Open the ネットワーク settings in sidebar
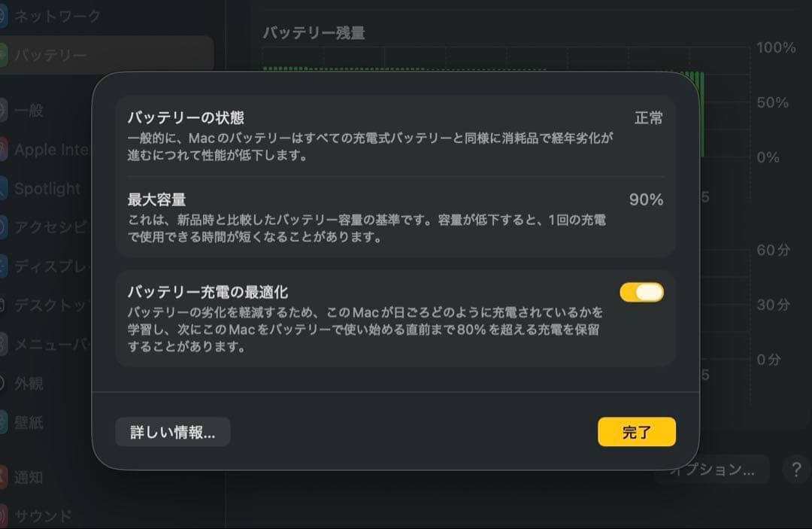 pos(56,16)
